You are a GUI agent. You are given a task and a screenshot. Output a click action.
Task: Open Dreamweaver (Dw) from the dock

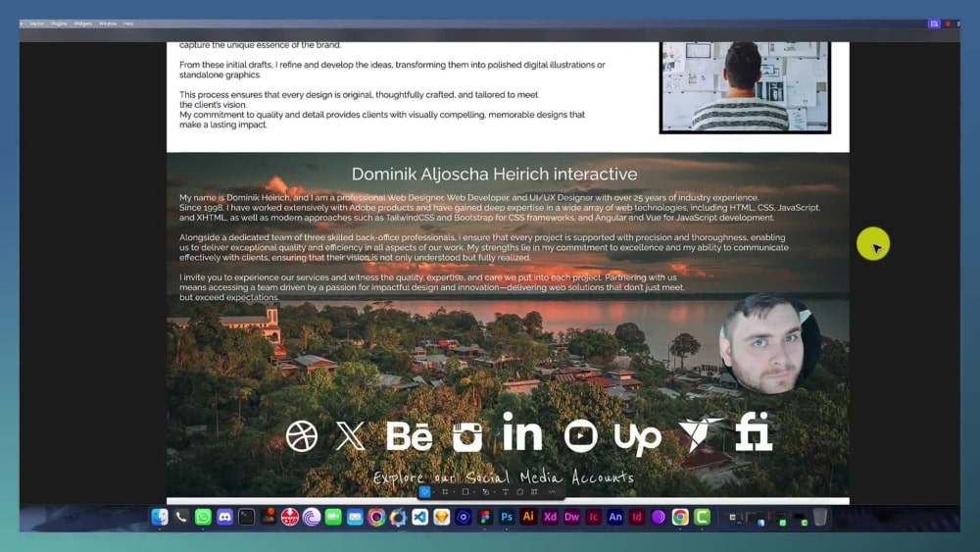tap(572, 517)
